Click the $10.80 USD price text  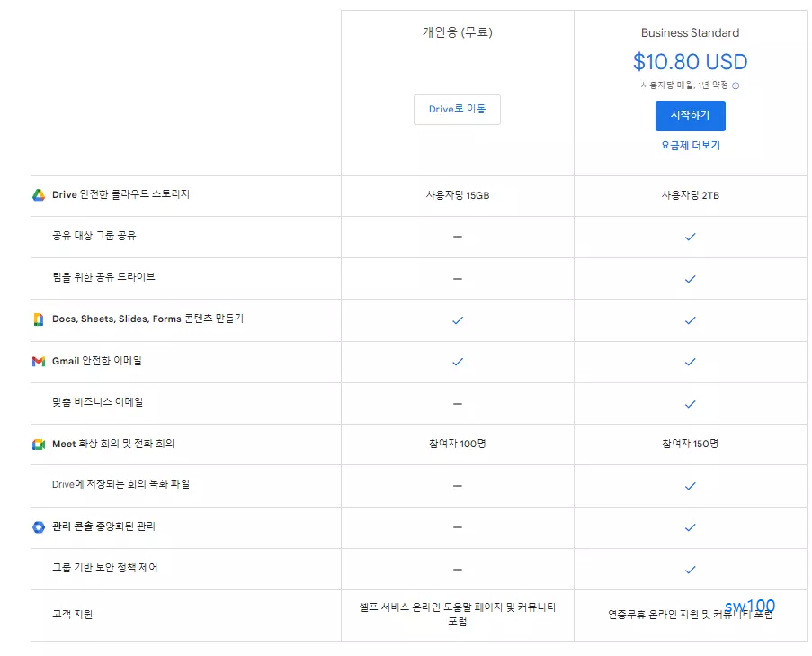point(690,62)
